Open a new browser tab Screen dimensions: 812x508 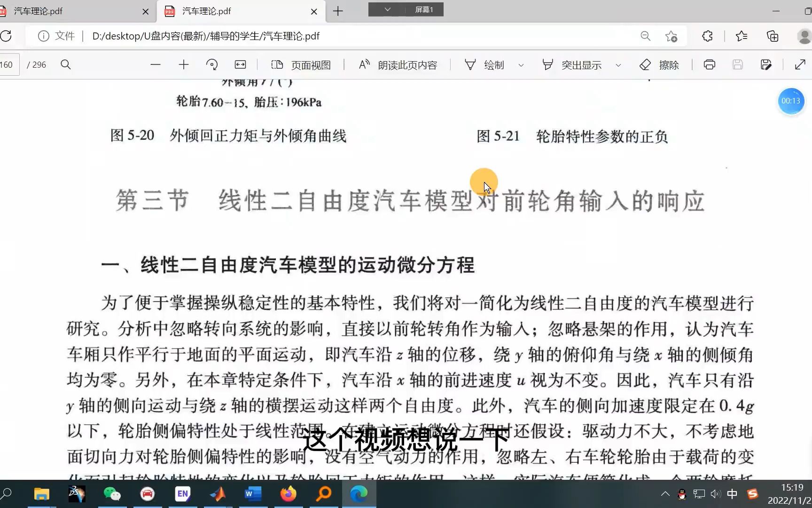click(x=338, y=11)
